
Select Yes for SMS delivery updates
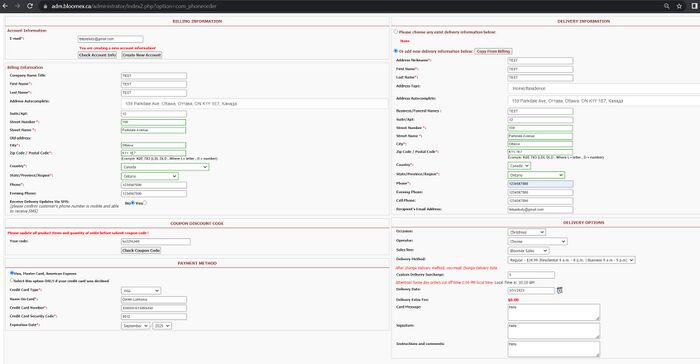click(145, 203)
